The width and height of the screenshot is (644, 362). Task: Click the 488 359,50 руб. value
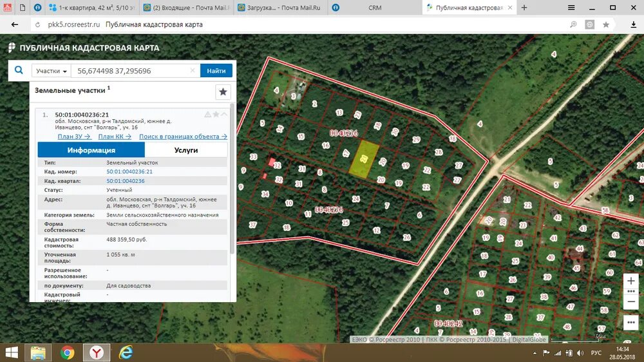point(126,240)
